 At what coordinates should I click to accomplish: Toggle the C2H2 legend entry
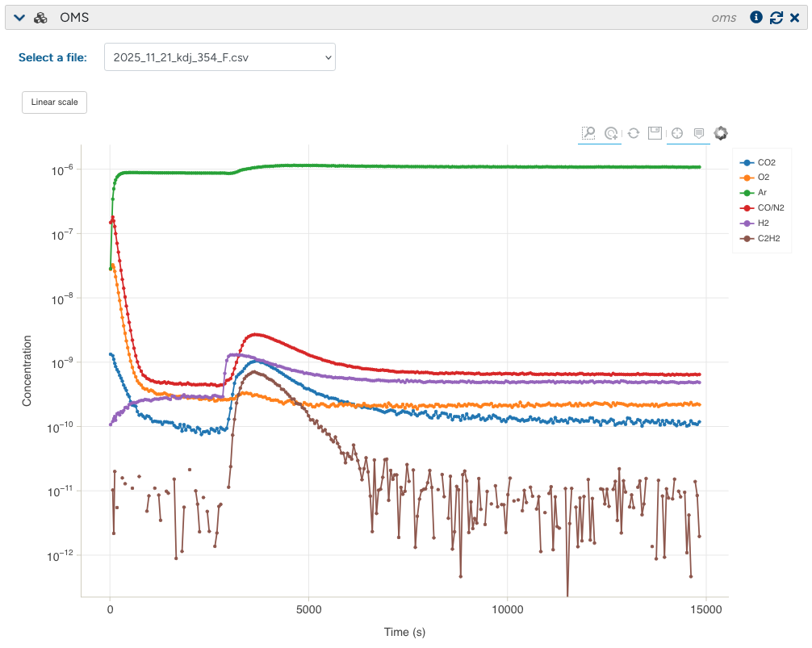768,238
